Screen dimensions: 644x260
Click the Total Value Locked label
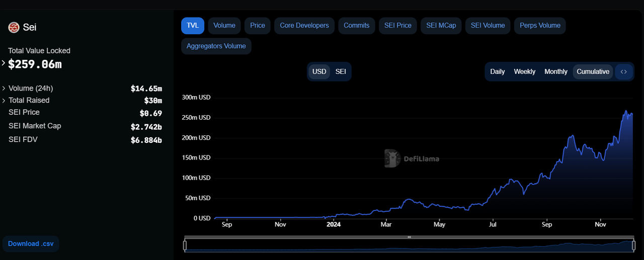click(x=39, y=51)
